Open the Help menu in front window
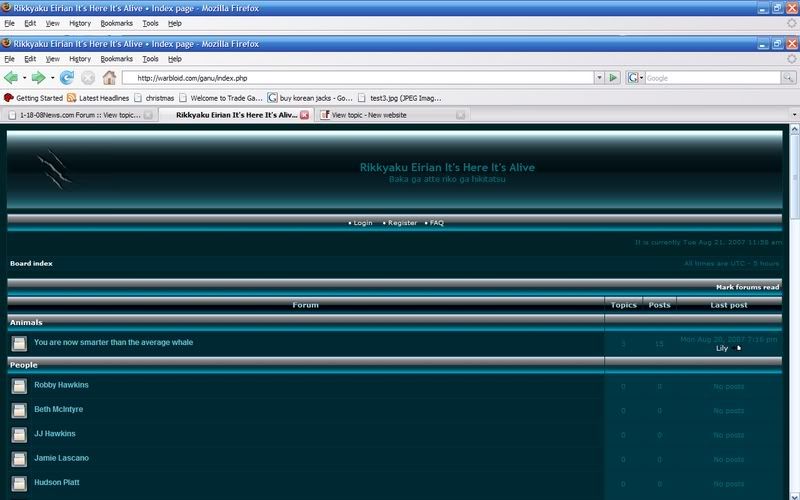The width and height of the screenshot is (800, 500). point(174,59)
